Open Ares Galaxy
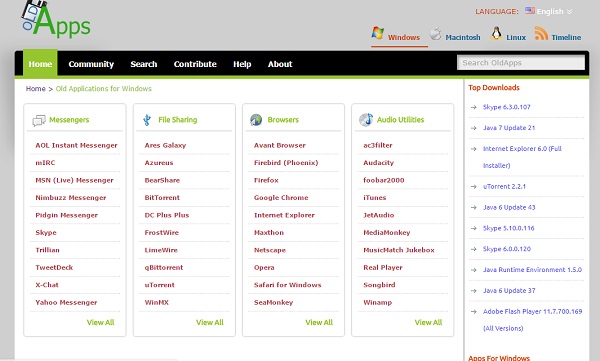The width and height of the screenshot is (600, 361). coord(165,145)
